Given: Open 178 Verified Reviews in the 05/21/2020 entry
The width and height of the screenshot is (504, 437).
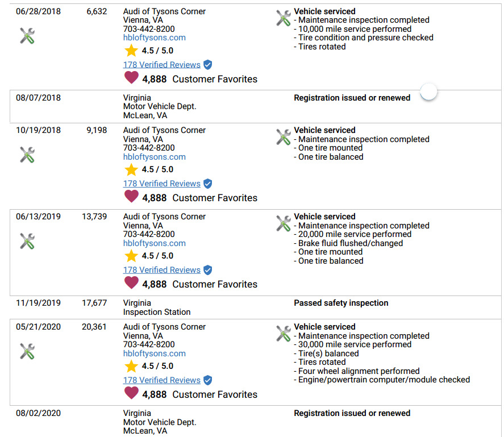Looking at the screenshot, I should pos(162,380).
